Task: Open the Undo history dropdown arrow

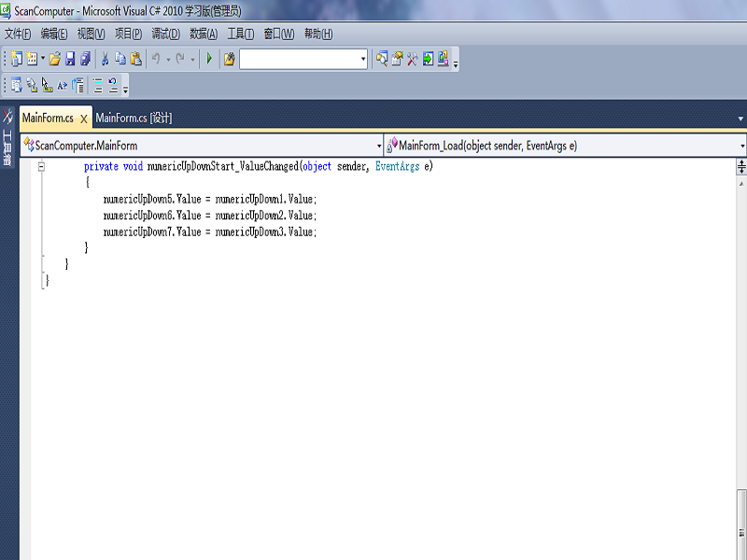Action: click(168, 59)
